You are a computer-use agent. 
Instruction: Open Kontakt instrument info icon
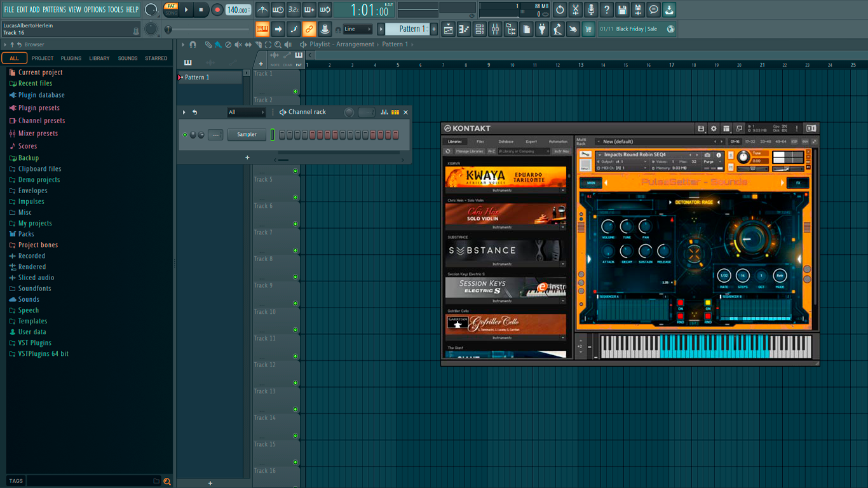click(x=719, y=155)
